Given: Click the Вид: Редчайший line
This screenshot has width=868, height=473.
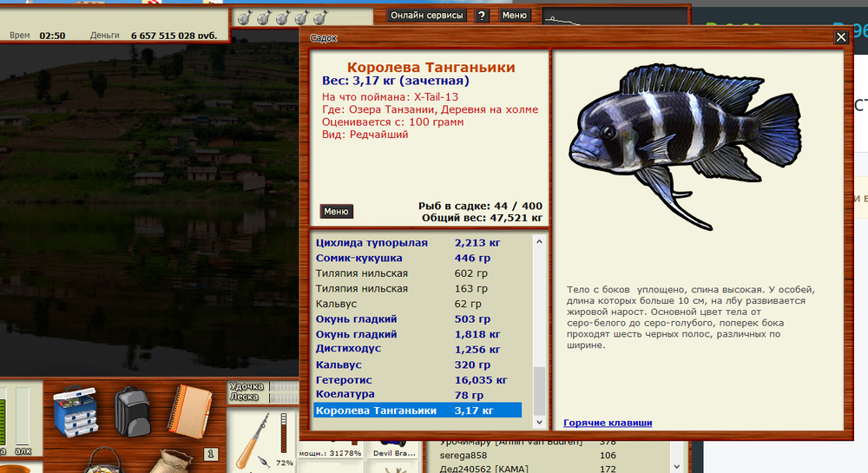Looking at the screenshot, I should pos(365,135).
